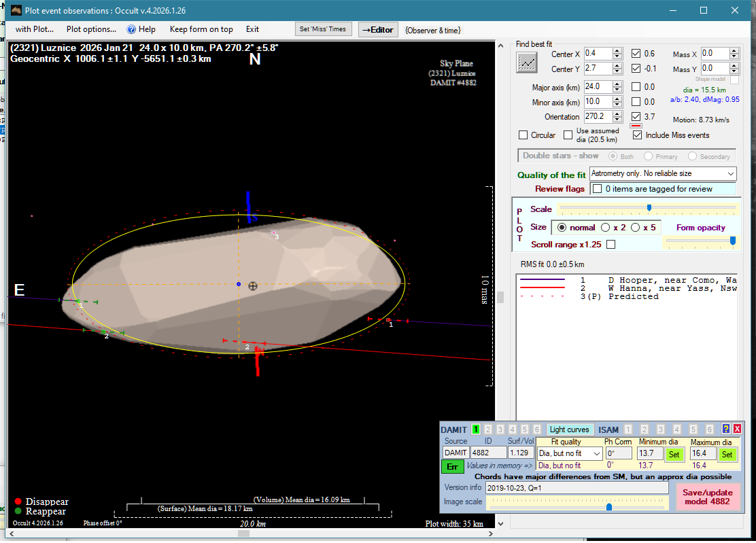
Task: Select the x 2 plot size option
Action: (605, 228)
